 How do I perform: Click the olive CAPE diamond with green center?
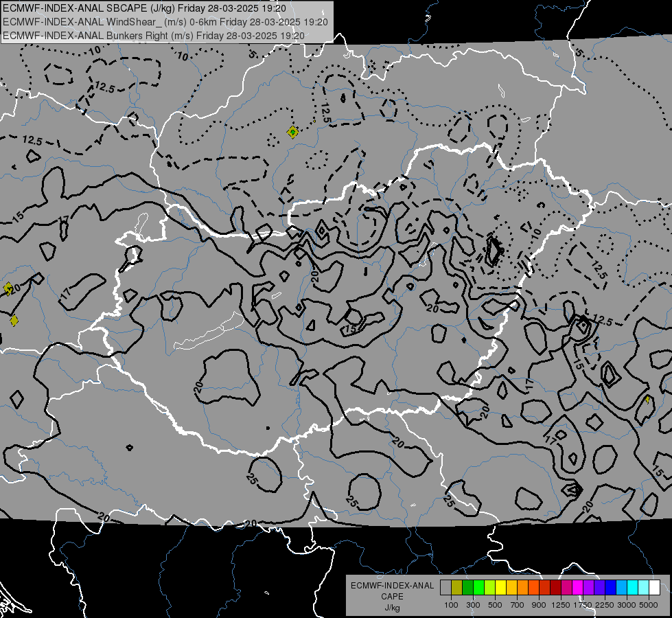point(292,132)
